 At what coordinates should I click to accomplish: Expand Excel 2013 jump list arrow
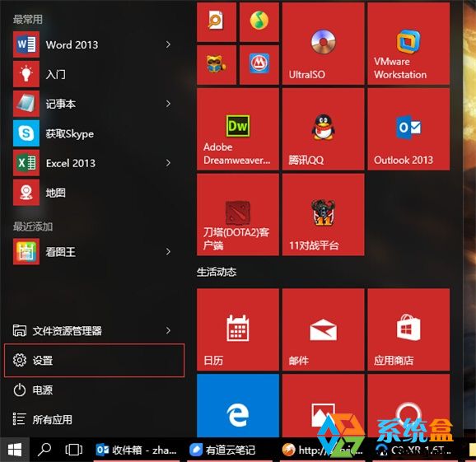coord(168,163)
